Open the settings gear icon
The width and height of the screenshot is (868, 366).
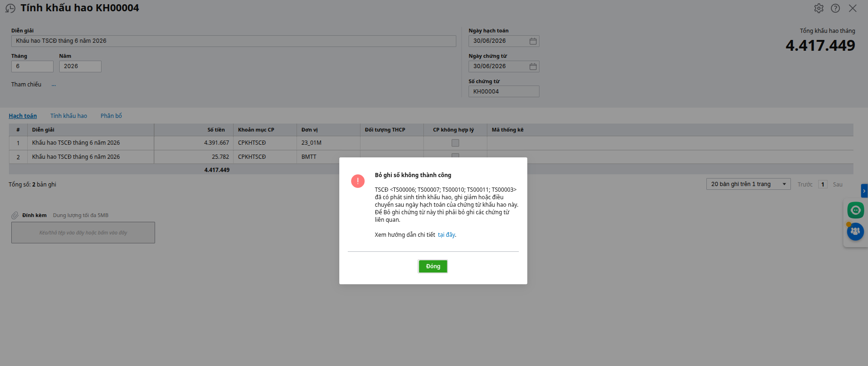pyautogui.click(x=819, y=8)
